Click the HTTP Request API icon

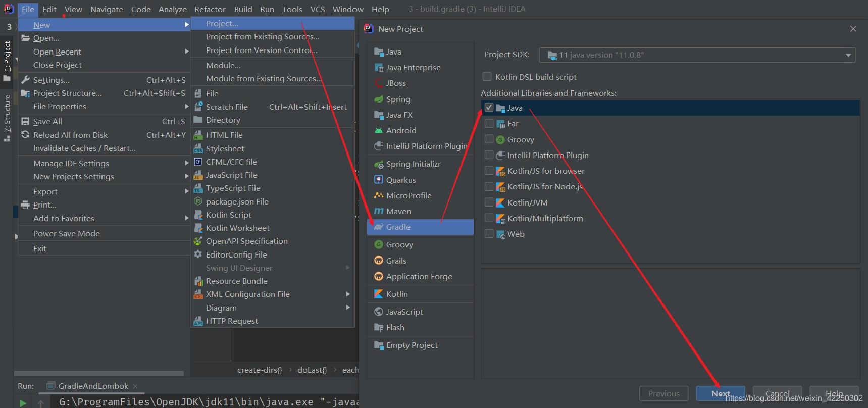pos(198,321)
